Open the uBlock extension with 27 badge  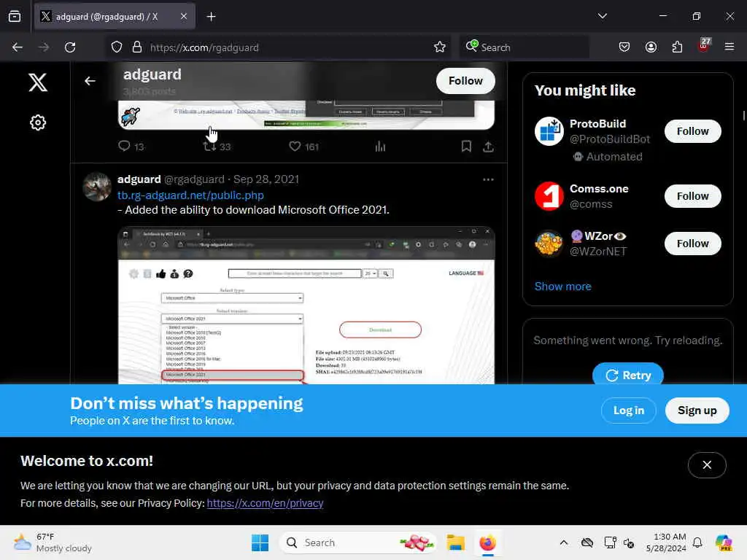(x=704, y=46)
